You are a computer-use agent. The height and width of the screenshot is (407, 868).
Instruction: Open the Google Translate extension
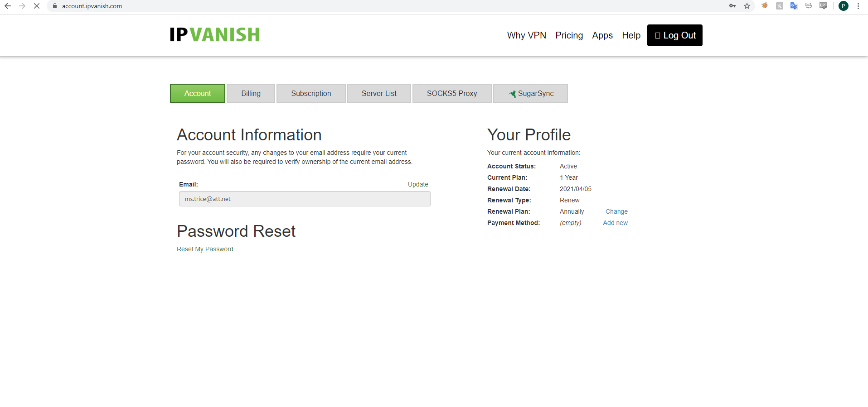pyautogui.click(x=794, y=6)
